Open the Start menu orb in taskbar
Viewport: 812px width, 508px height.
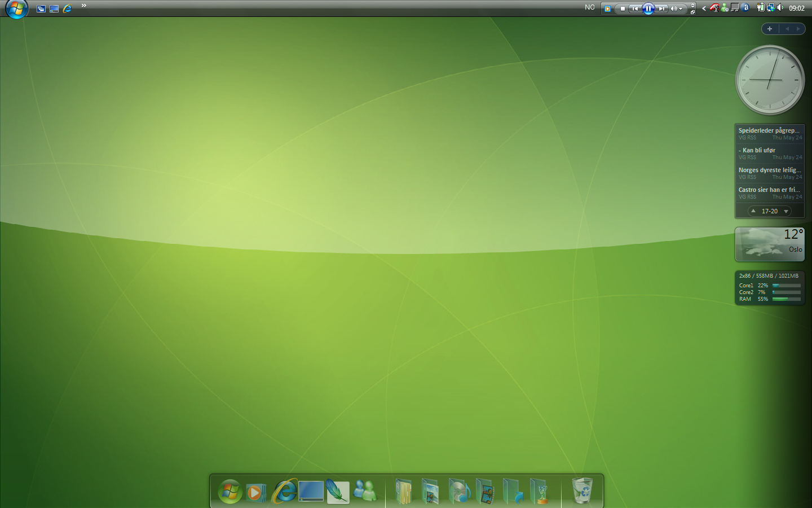16,8
